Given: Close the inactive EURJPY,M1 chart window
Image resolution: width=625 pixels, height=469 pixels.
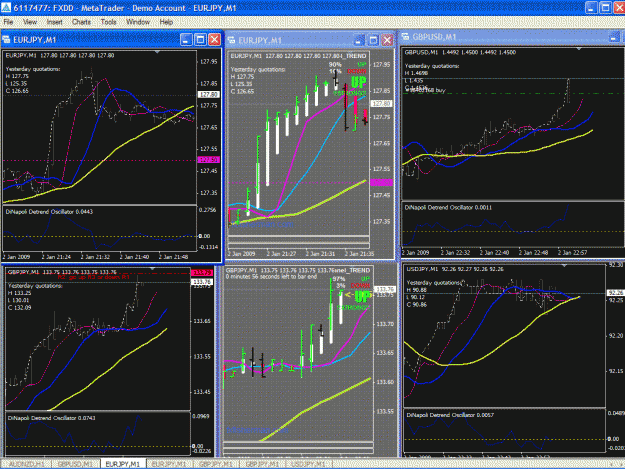Looking at the screenshot, I should [387, 40].
